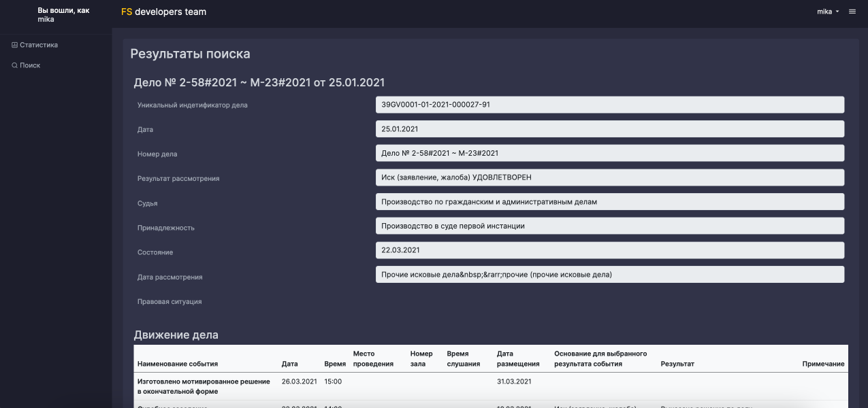
Task: Click the Статистика chart icon in sidebar
Action: pyautogui.click(x=14, y=45)
